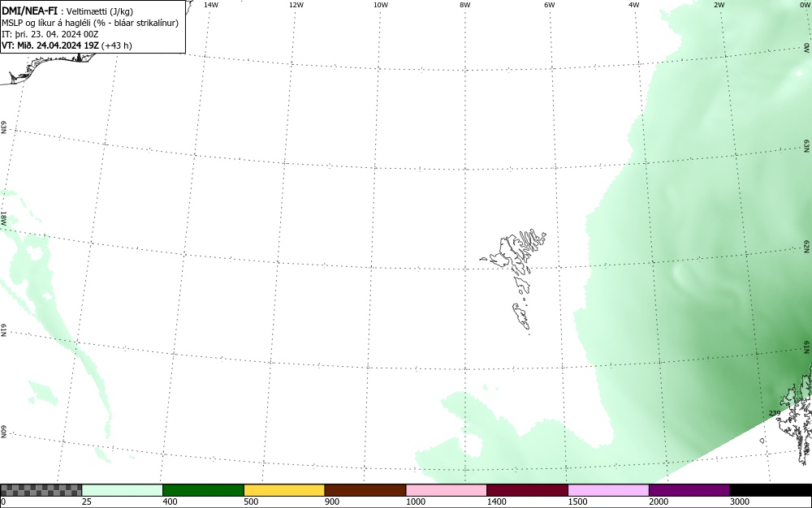
Task: Click the black legend swatch
Action: (x=771, y=490)
